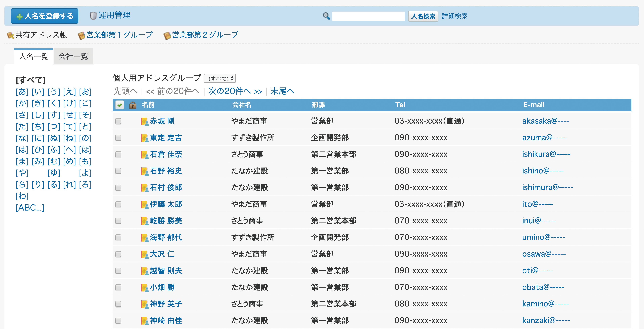Check the box for 東定 定吉
The width and height of the screenshot is (644, 329).
point(118,138)
